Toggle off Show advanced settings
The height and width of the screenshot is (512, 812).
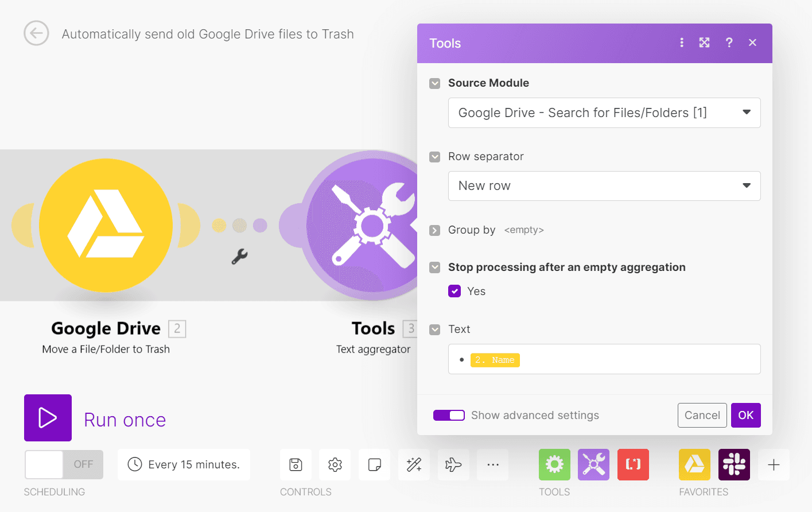[449, 415]
